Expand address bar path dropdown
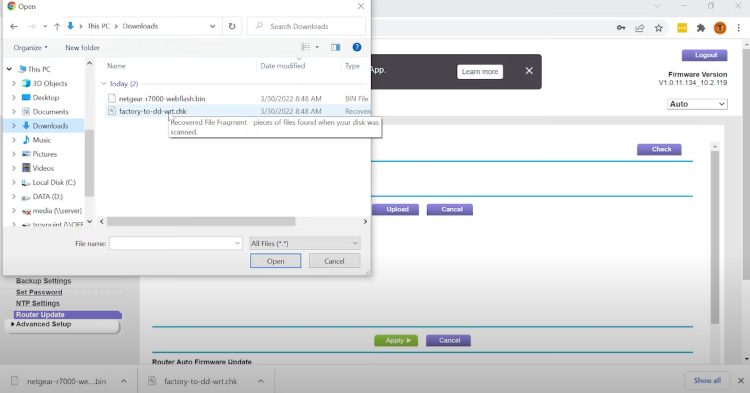Viewport: 750px width, 393px height. pyautogui.click(x=212, y=26)
